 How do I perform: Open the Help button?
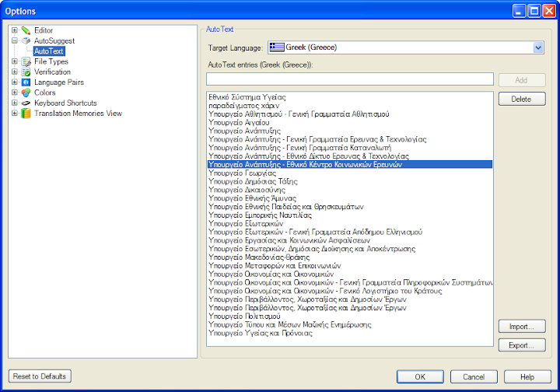coord(527,376)
